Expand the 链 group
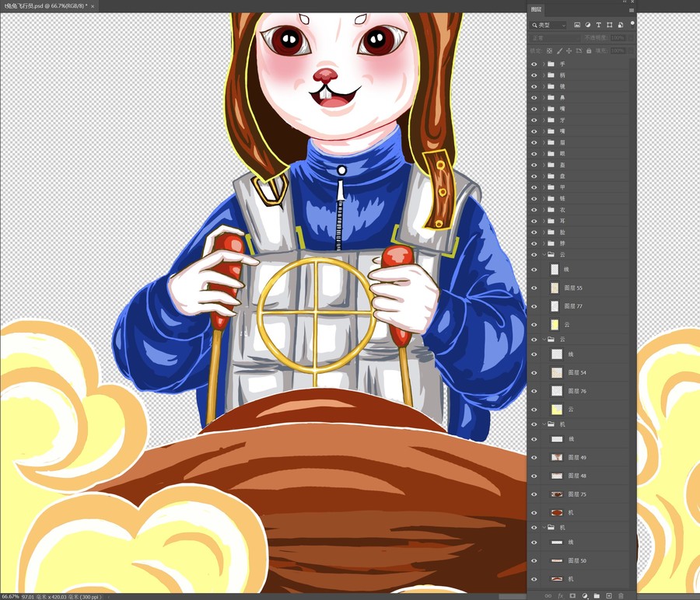Image resolution: width=700 pixels, height=600 pixels. coord(544,198)
